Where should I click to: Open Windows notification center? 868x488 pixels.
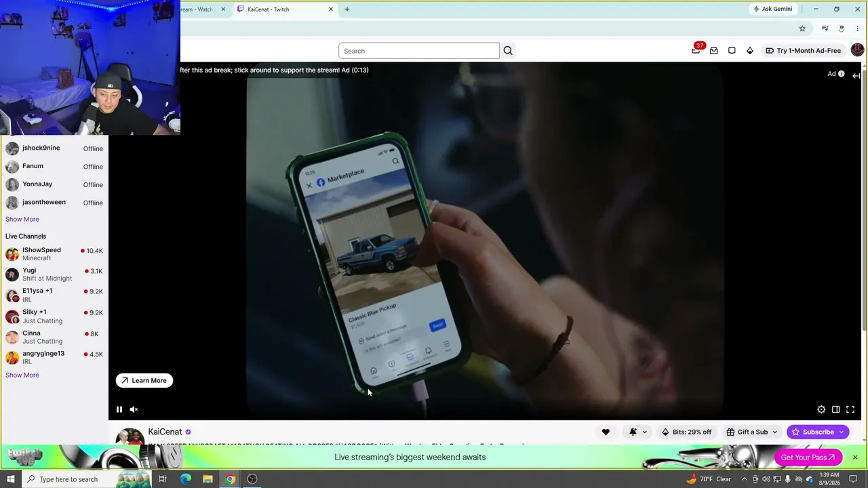point(854,479)
